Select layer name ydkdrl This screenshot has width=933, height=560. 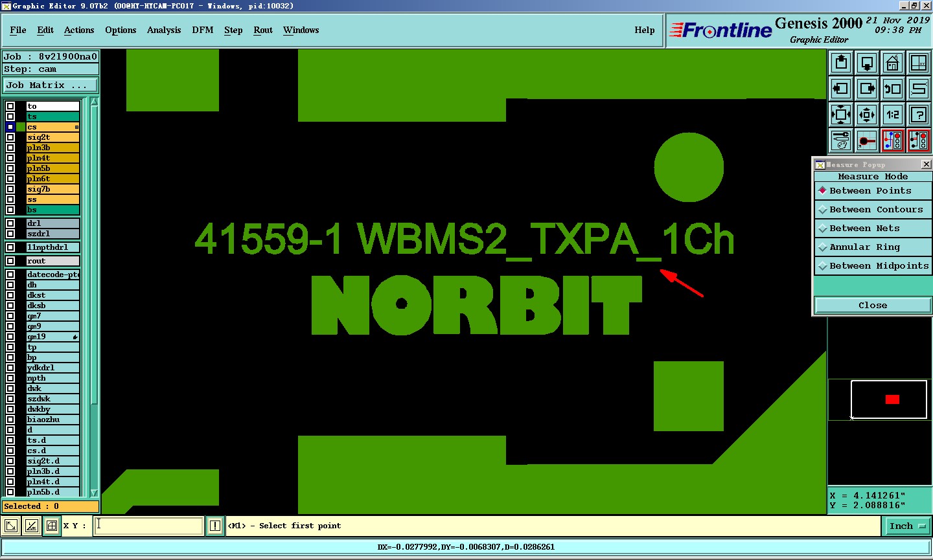coord(52,368)
